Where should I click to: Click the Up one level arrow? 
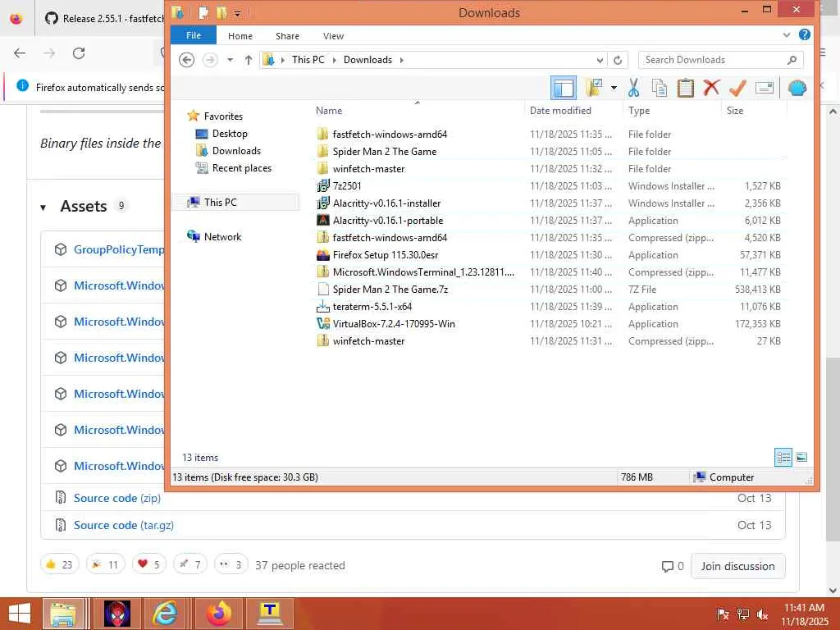pos(248,60)
